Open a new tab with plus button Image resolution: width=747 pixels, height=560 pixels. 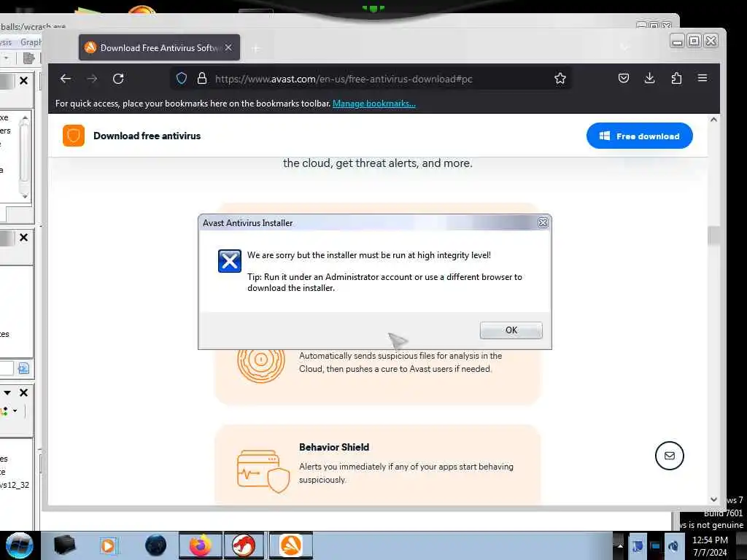256,48
